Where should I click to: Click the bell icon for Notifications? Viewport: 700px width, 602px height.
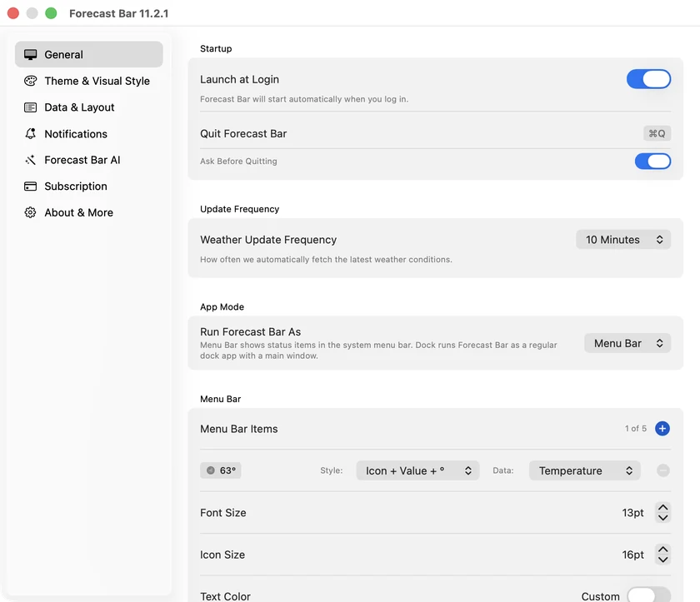[x=30, y=133]
